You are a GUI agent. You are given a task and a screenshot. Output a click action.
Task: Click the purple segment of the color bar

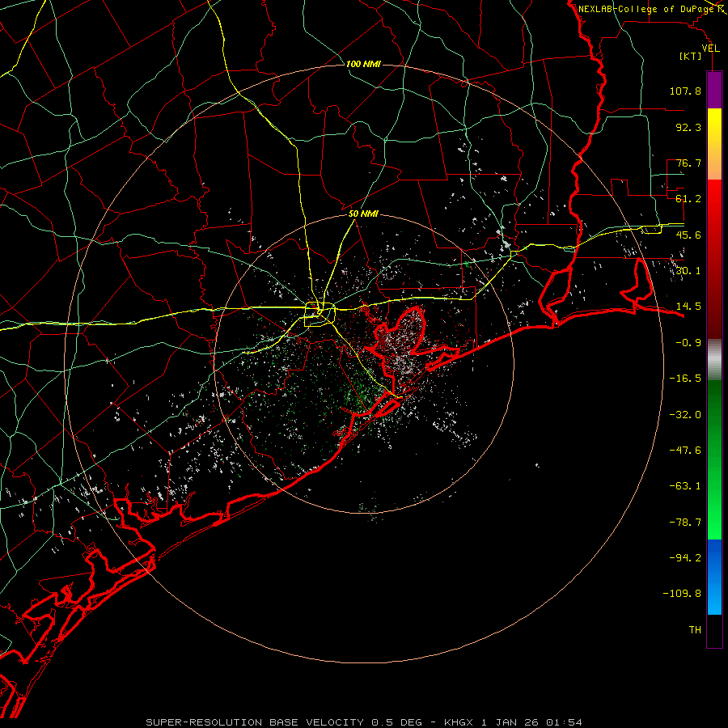pos(714,90)
